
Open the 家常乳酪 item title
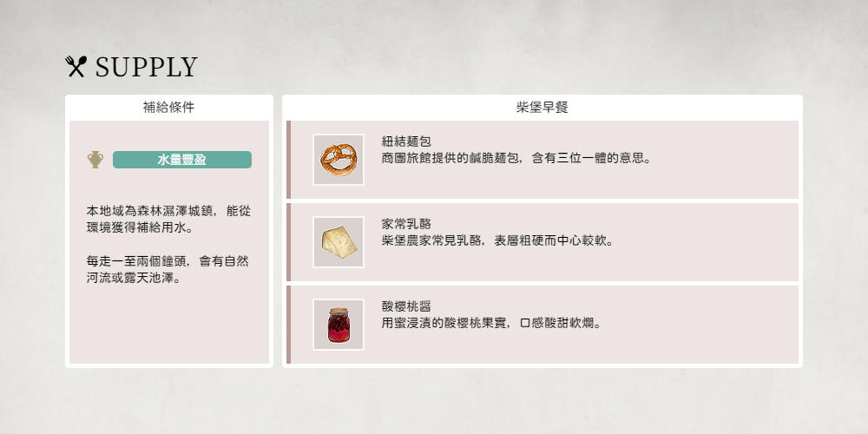click(406, 224)
